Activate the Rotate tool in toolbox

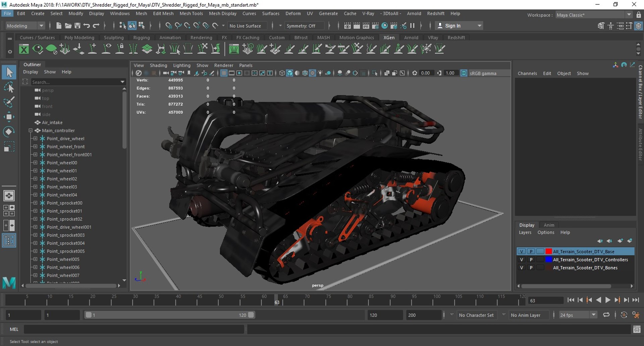tap(9, 131)
